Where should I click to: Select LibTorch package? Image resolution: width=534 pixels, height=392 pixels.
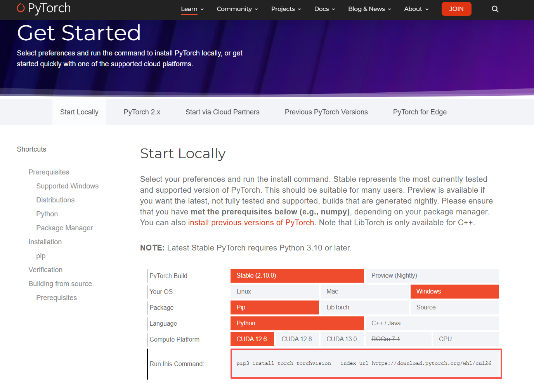[x=365, y=307]
